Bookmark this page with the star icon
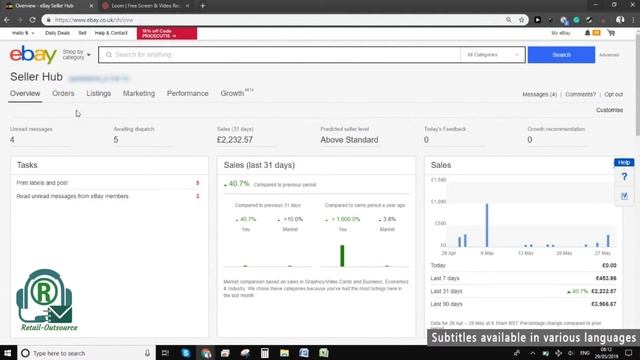This screenshot has height=360, width=640. click(521, 20)
